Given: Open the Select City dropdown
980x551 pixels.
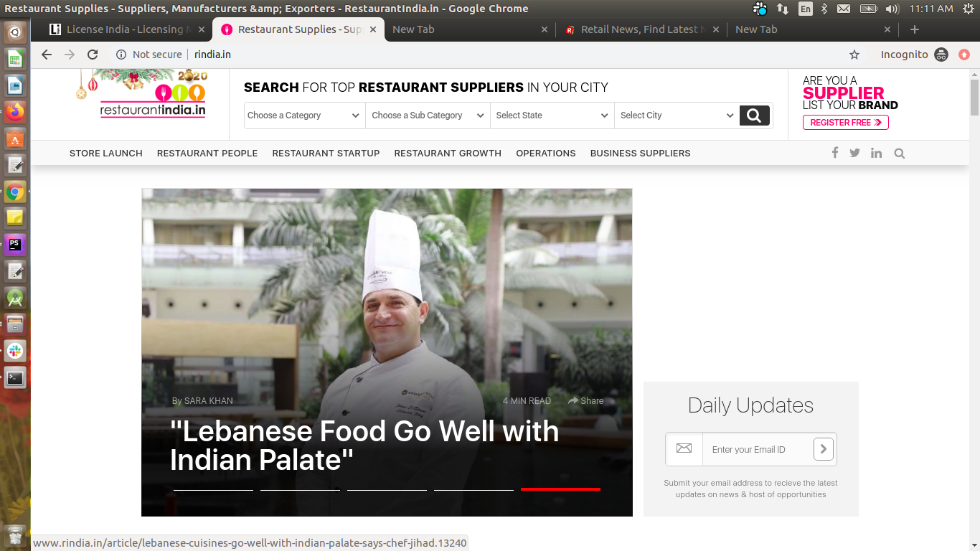Looking at the screenshot, I should [676, 116].
